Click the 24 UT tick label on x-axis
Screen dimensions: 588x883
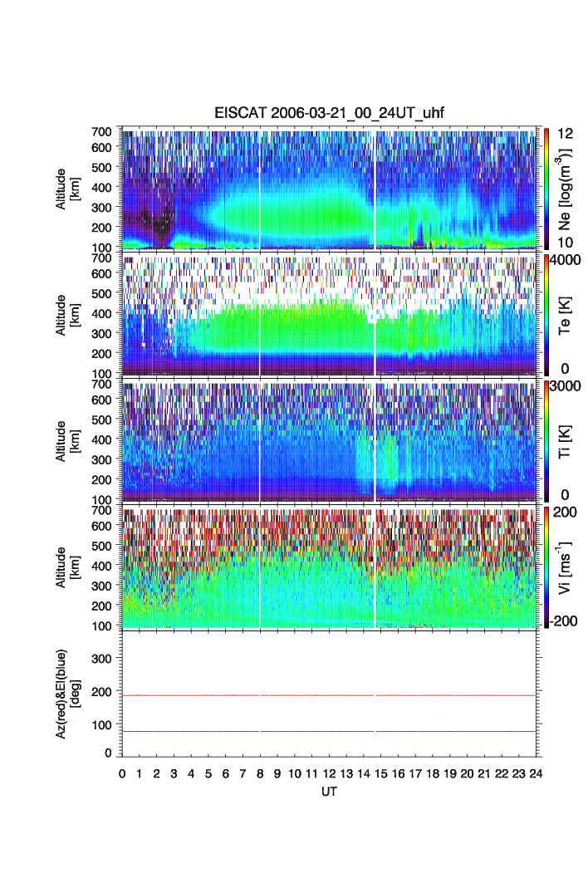point(537,773)
